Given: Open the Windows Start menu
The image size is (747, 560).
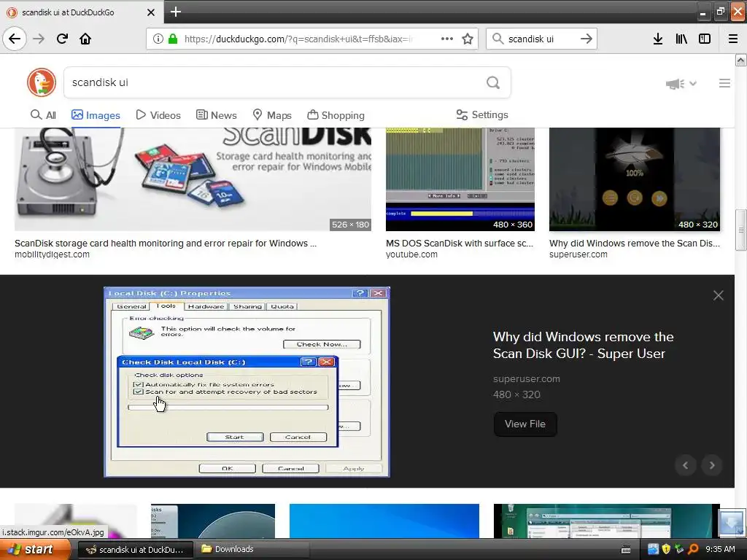Looking at the screenshot, I should (35, 550).
